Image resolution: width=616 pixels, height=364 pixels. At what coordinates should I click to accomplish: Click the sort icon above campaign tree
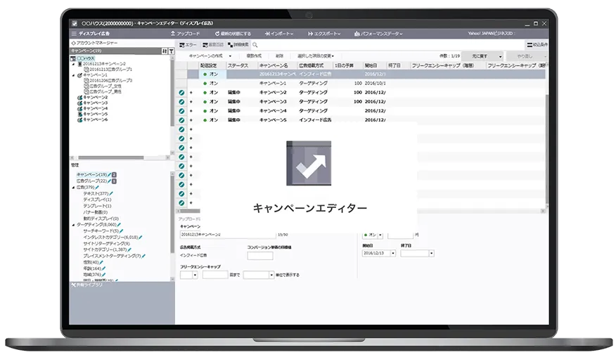pyautogui.click(x=164, y=51)
